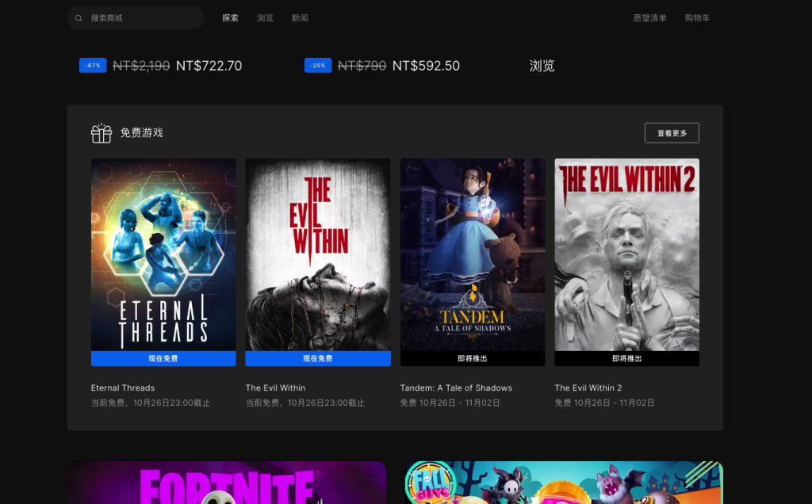The image size is (812, 504).
Task: Open 愿望清单 wishlist
Action: 650,18
